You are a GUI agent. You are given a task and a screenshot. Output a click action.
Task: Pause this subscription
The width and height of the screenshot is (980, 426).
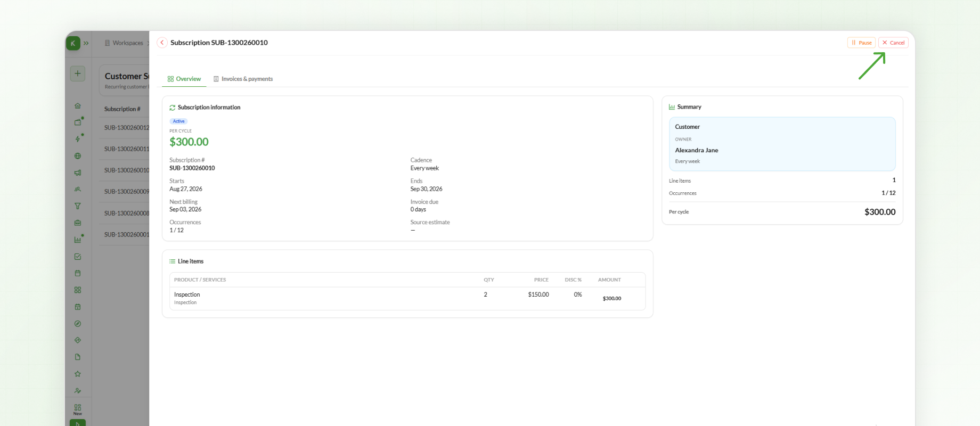[861, 43]
